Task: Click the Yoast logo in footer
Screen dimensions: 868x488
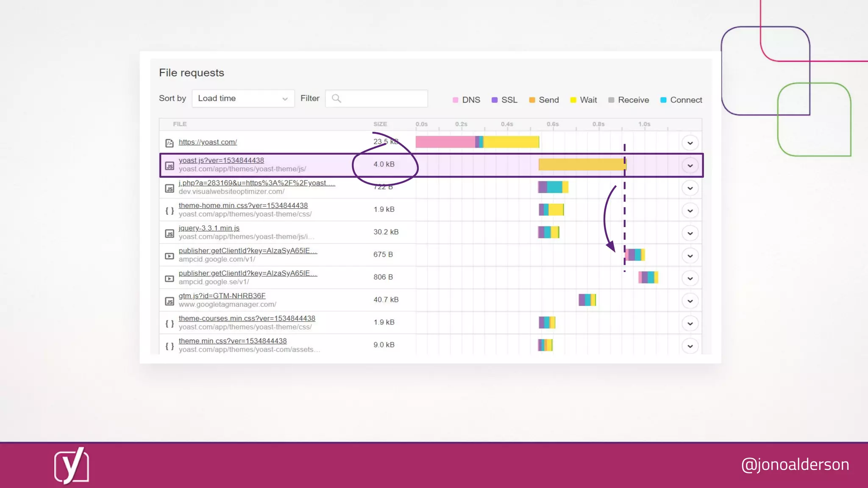Action: (x=71, y=466)
